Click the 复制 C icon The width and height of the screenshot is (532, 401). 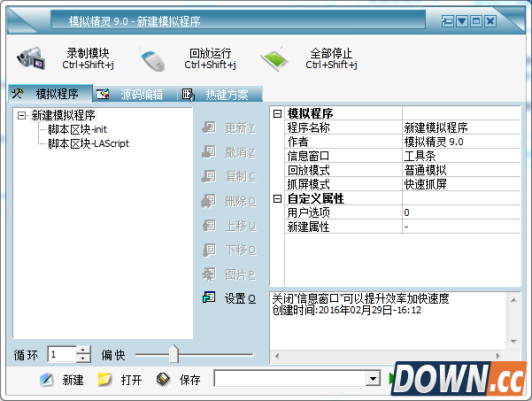tap(209, 176)
